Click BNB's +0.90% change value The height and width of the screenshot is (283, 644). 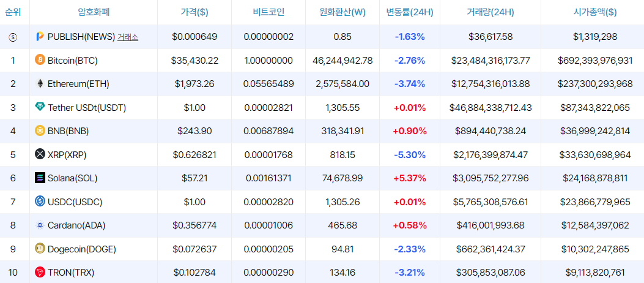(x=410, y=131)
